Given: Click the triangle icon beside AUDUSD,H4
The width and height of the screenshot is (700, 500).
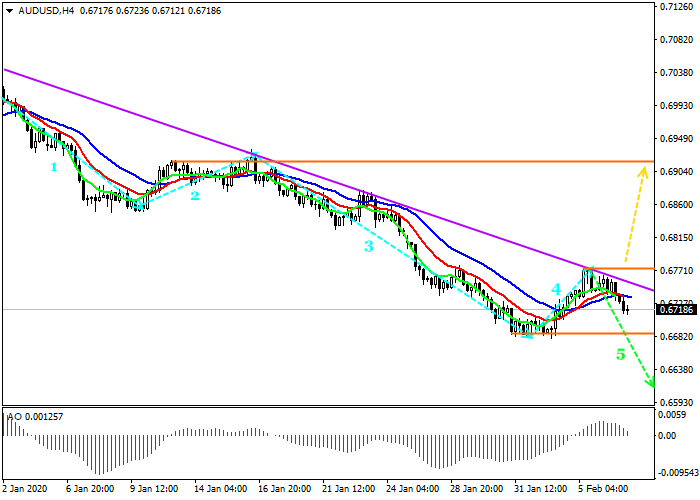Looking at the screenshot, I should coord(8,11).
